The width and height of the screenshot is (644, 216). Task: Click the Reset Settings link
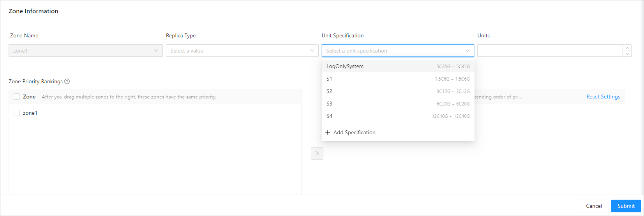tap(603, 97)
